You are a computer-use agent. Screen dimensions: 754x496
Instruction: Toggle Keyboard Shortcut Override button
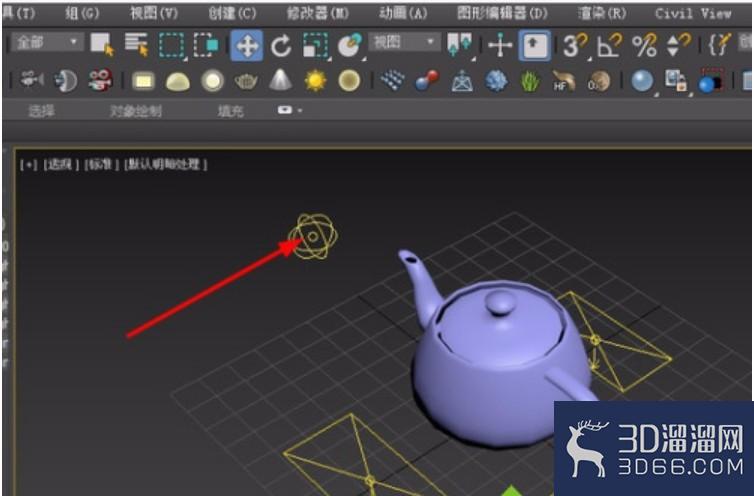pos(534,45)
